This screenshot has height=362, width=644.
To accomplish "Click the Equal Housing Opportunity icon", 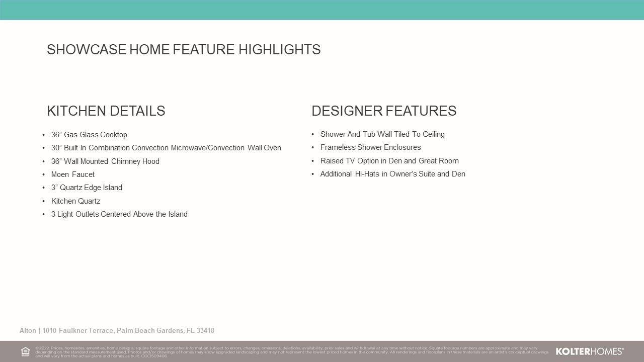I will (x=25, y=351).
